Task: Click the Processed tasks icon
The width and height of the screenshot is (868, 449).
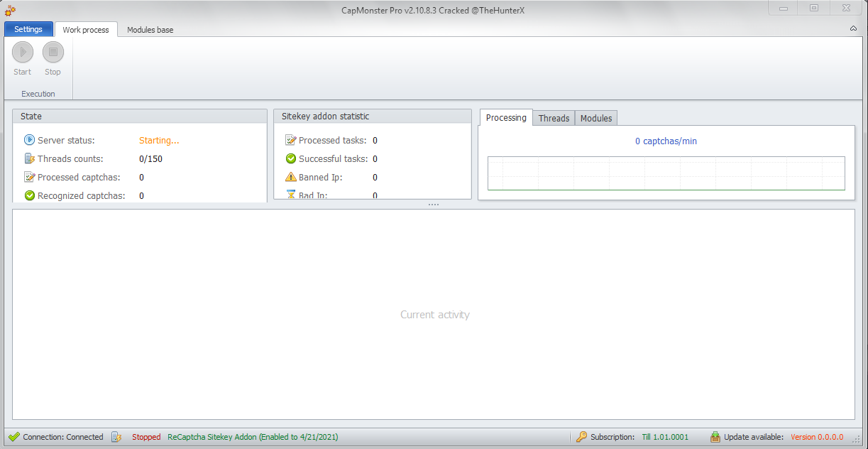Action: tap(291, 140)
